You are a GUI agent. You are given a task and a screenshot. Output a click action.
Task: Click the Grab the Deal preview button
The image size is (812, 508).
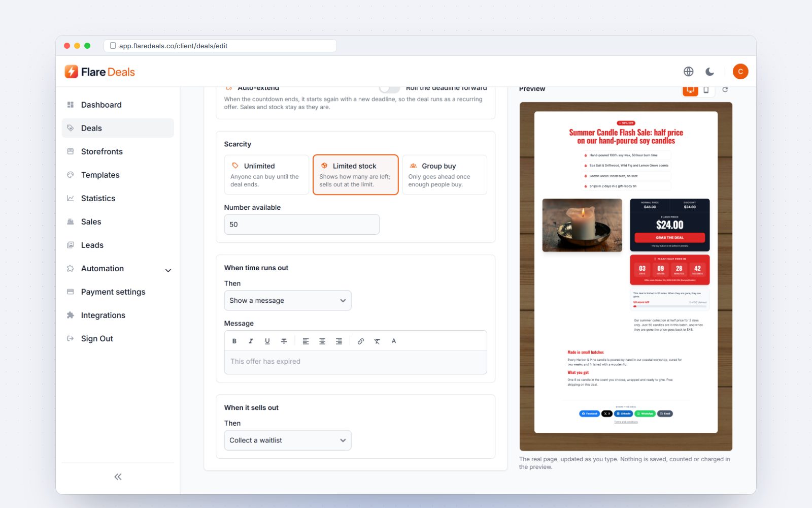click(669, 238)
